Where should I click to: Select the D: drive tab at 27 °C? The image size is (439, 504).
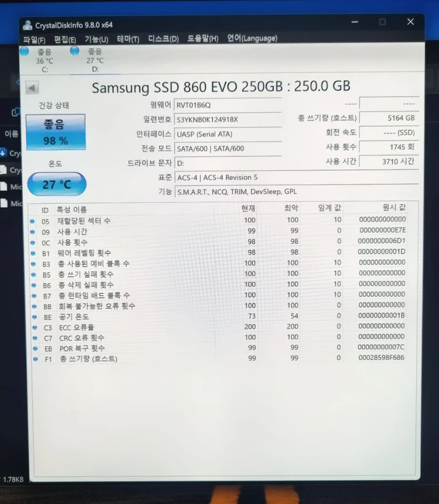coord(95,60)
